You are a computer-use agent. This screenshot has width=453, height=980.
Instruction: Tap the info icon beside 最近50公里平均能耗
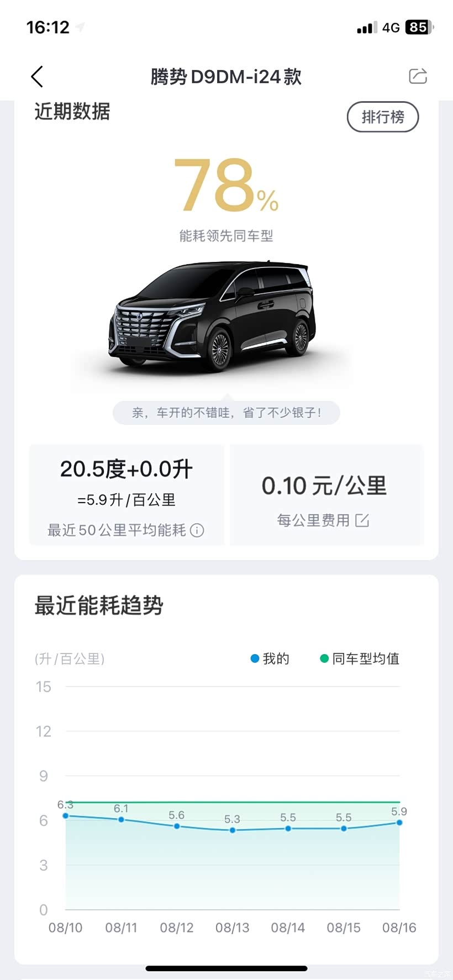click(197, 530)
